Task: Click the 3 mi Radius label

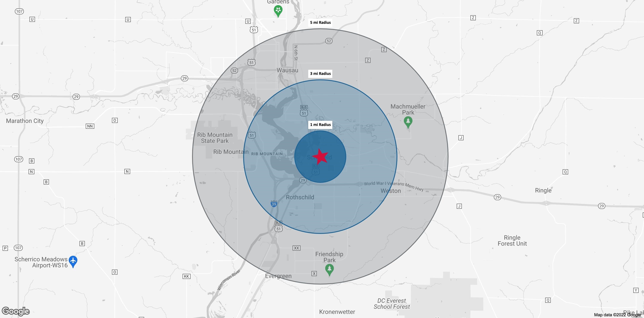Action: (320, 73)
